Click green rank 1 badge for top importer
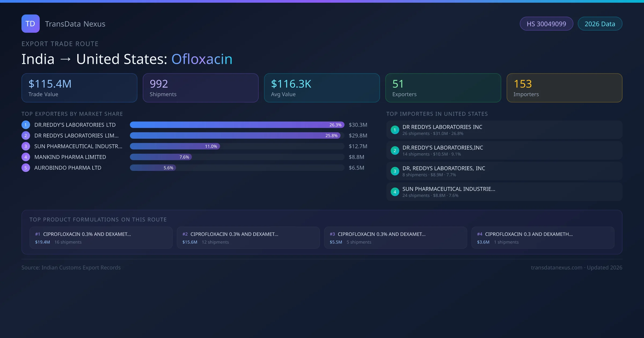Screen dimensions: 644x338 point(395,130)
